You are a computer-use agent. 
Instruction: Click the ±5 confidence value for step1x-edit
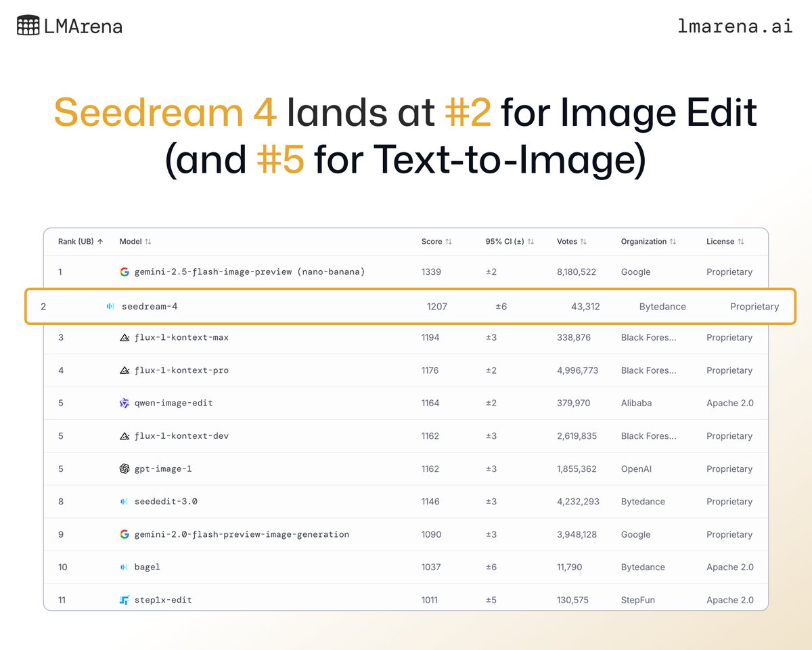pos(491,600)
